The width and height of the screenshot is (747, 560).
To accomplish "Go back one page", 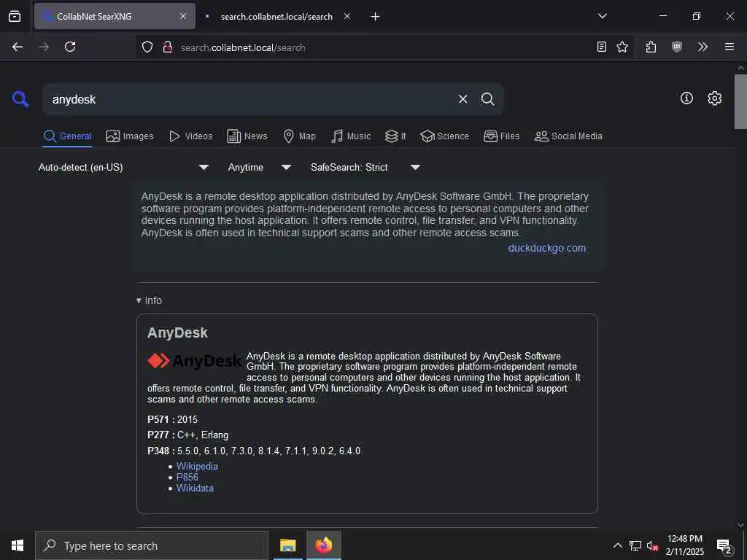I will 18,47.
